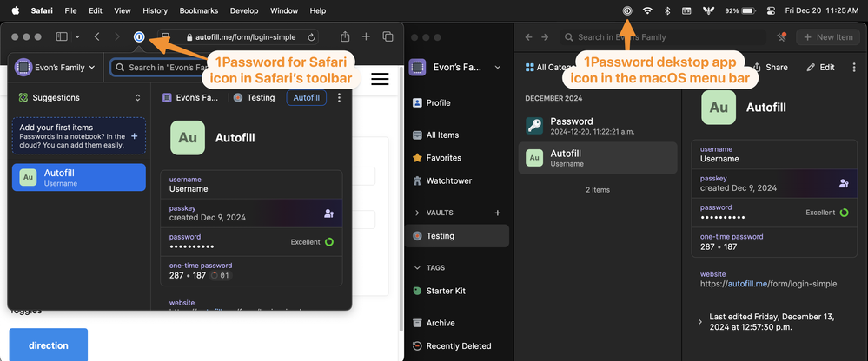Open 1Password from macOS menu bar

pyautogui.click(x=627, y=10)
